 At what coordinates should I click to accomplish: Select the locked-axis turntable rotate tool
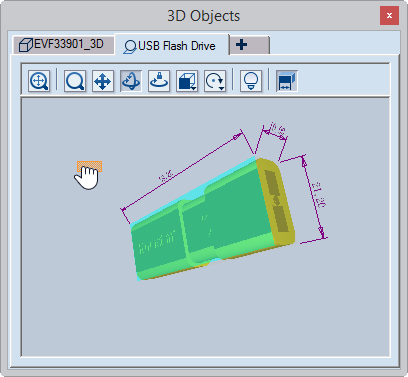click(x=159, y=81)
